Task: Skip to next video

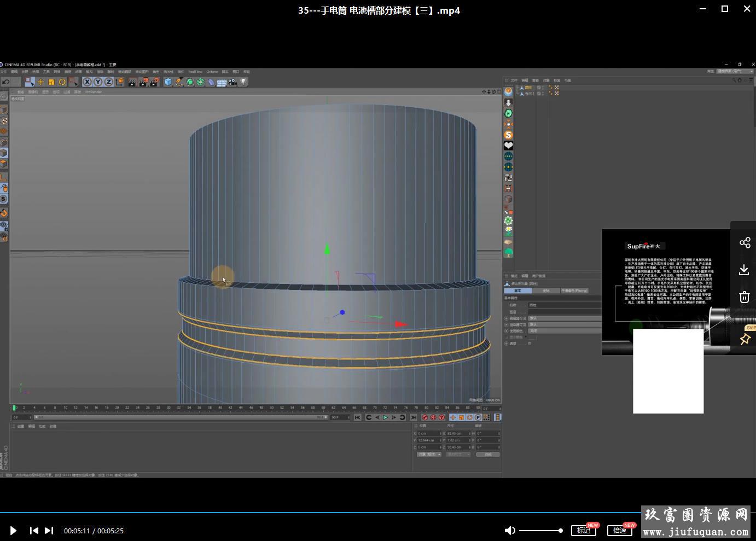Action: pos(49,531)
